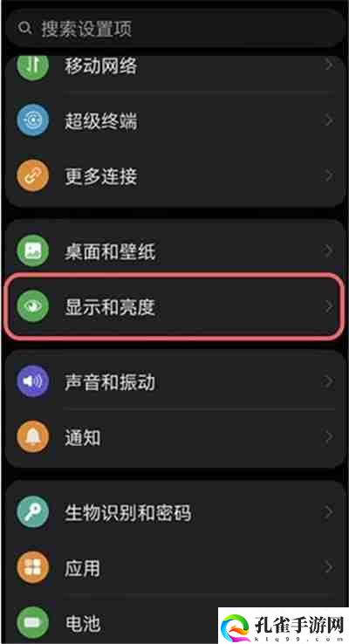Expand the chevron next to 通知

click(329, 437)
